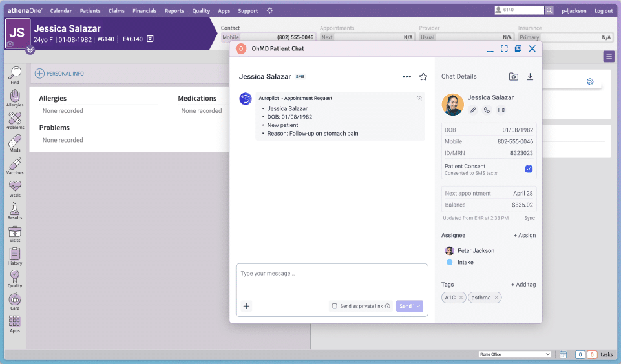This screenshot has width=621, height=364.
Task: Open Problems from the left sidebar
Action: pos(15,121)
